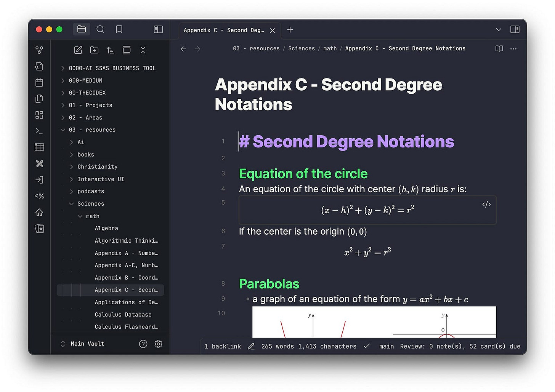Image resolution: width=555 pixels, height=392 pixels.
Task: Navigate back with the left arrow
Action: (183, 49)
